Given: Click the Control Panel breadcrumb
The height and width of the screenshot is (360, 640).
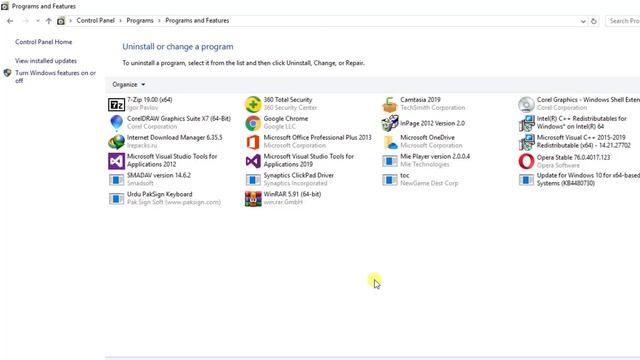Looking at the screenshot, I should [96, 20].
